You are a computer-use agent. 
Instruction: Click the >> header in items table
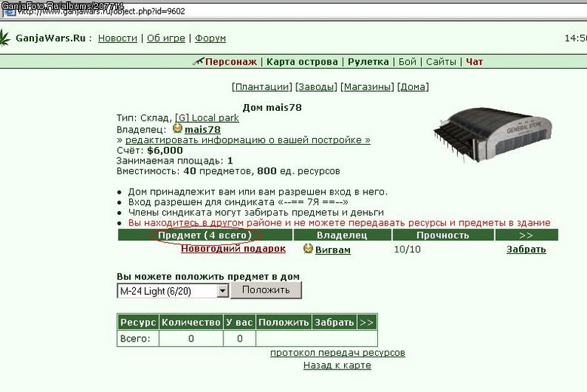[x=527, y=235]
